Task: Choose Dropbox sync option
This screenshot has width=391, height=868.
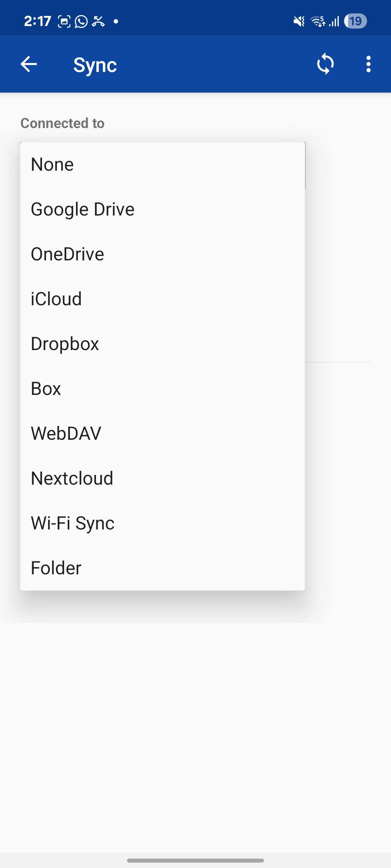Action: [x=162, y=344]
